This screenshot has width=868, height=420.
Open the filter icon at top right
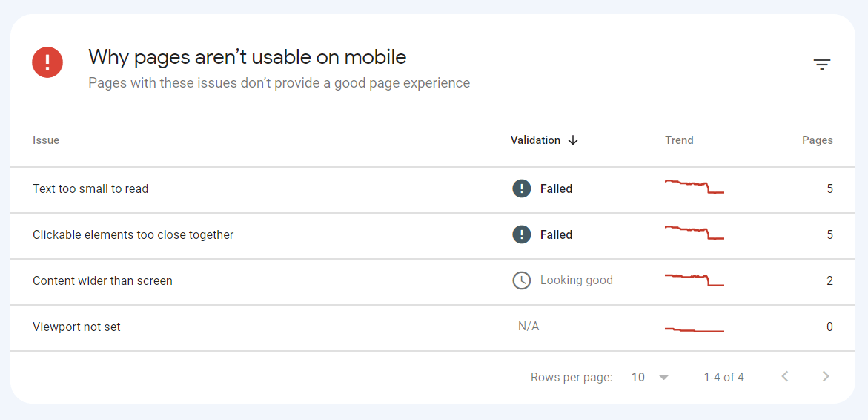(821, 65)
